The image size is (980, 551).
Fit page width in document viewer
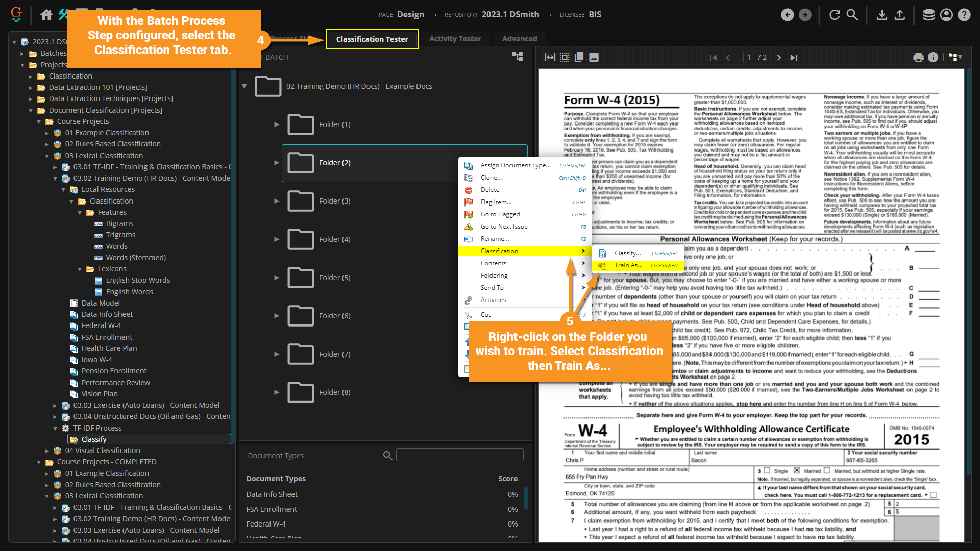[550, 57]
